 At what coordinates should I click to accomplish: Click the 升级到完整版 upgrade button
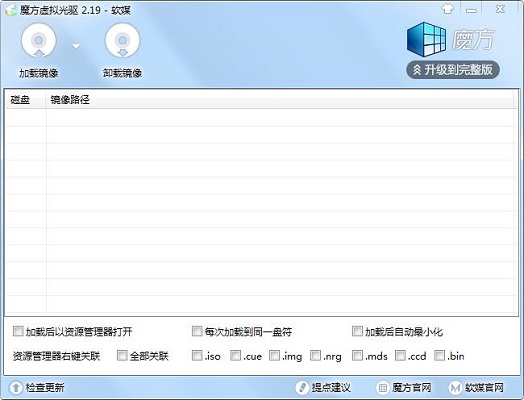[453, 70]
